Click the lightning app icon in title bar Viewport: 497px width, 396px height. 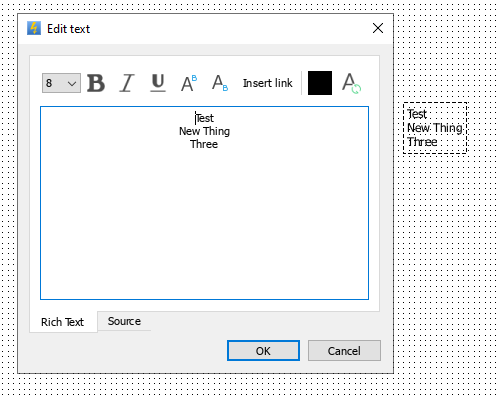(34, 28)
